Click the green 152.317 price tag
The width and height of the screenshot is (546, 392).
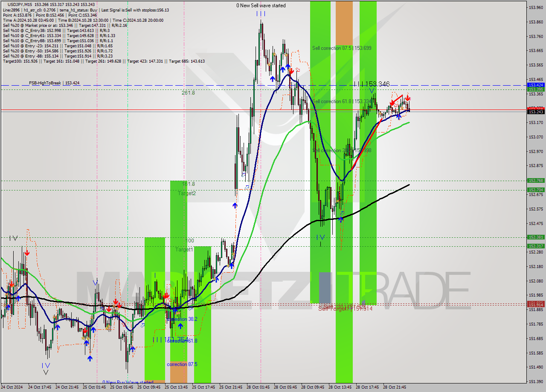click(535, 246)
